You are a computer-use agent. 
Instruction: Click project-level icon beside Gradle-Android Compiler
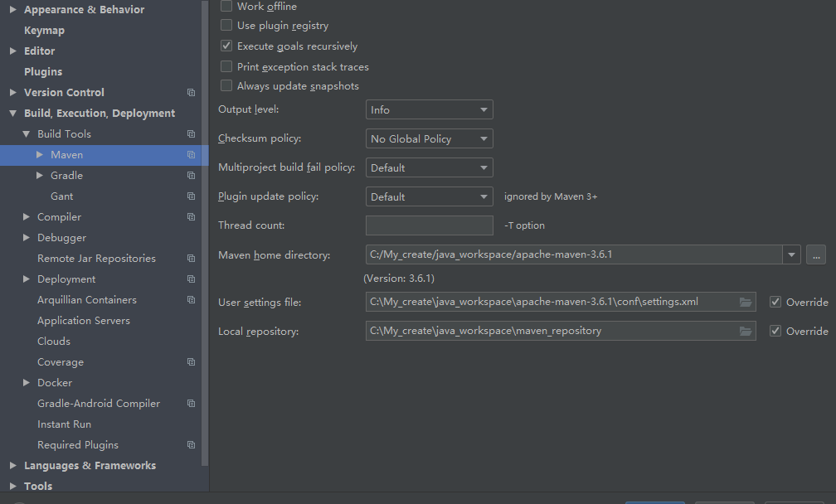(191, 404)
